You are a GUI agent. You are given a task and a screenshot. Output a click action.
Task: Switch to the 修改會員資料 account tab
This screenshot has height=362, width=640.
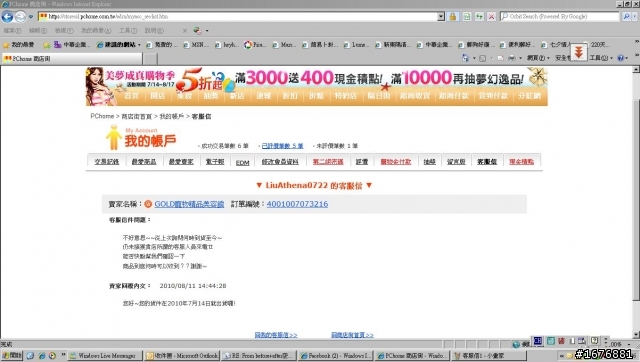click(x=280, y=162)
